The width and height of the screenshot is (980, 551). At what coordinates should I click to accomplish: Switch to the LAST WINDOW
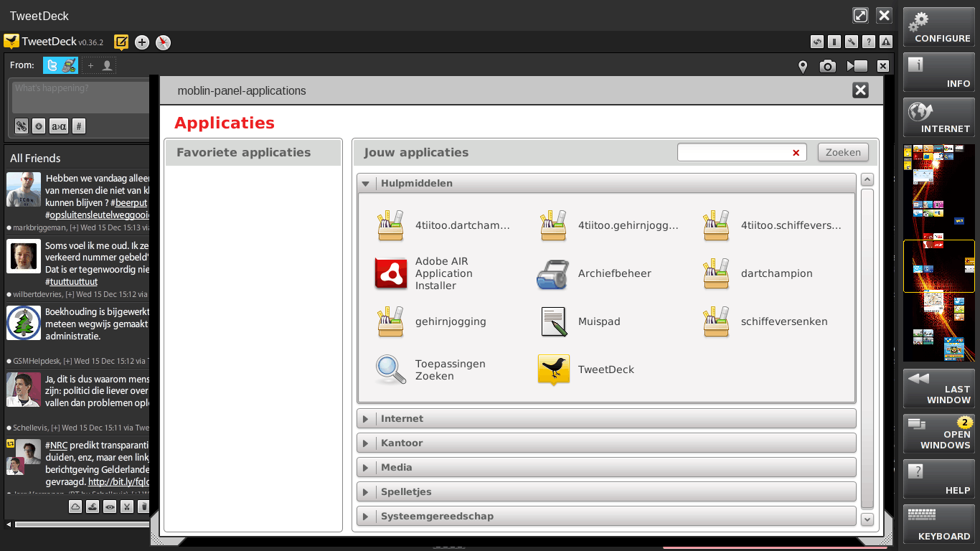[x=939, y=388]
